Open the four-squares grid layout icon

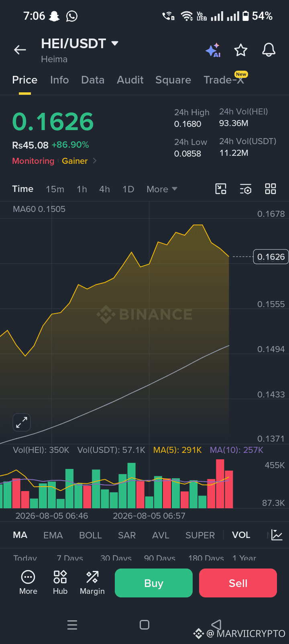[271, 189]
